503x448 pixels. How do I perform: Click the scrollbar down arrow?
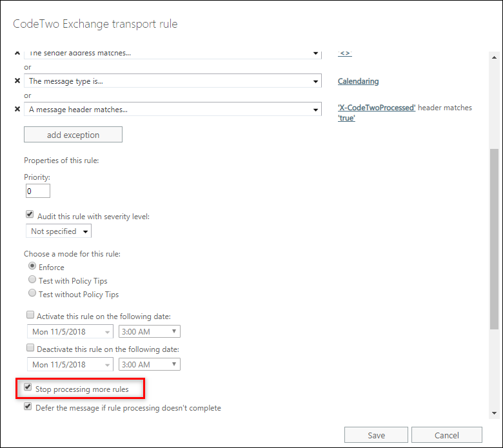coord(494,413)
